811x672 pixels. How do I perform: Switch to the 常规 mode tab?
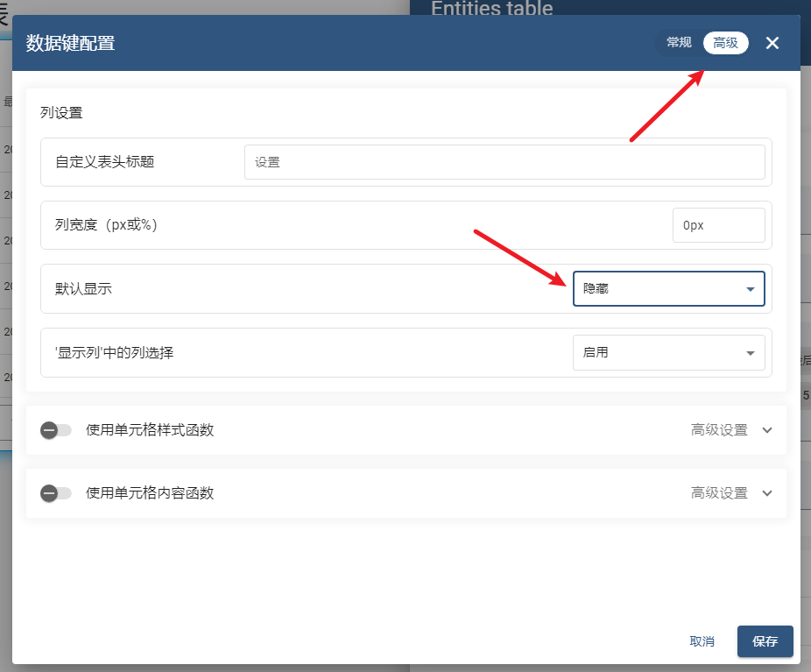(x=679, y=42)
